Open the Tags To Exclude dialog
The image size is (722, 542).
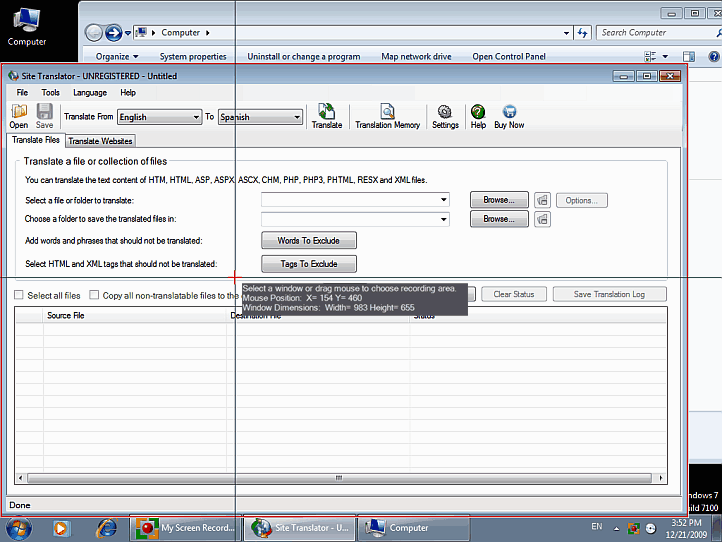pos(309,264)
